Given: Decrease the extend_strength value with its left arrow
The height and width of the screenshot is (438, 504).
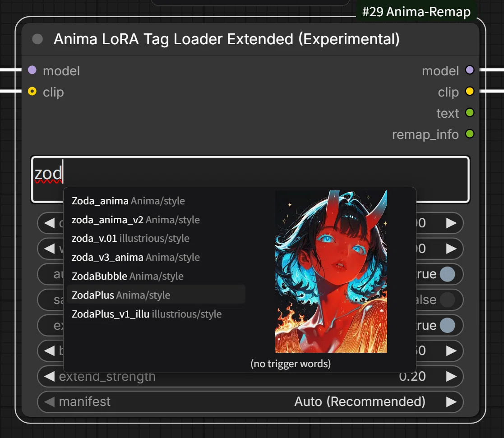Looking at the screenshot, I should point(49,376).
